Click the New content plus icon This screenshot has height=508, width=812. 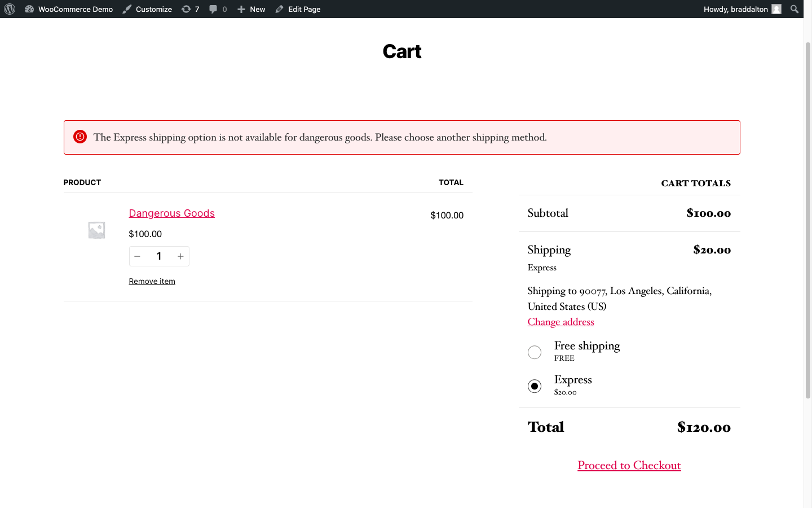point(241,9)
